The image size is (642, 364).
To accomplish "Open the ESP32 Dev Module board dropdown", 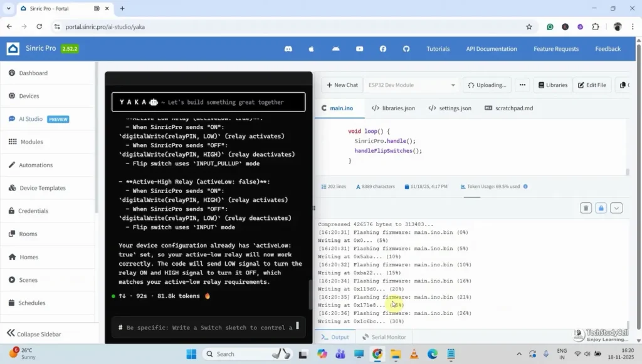I will tap(412, 85).
